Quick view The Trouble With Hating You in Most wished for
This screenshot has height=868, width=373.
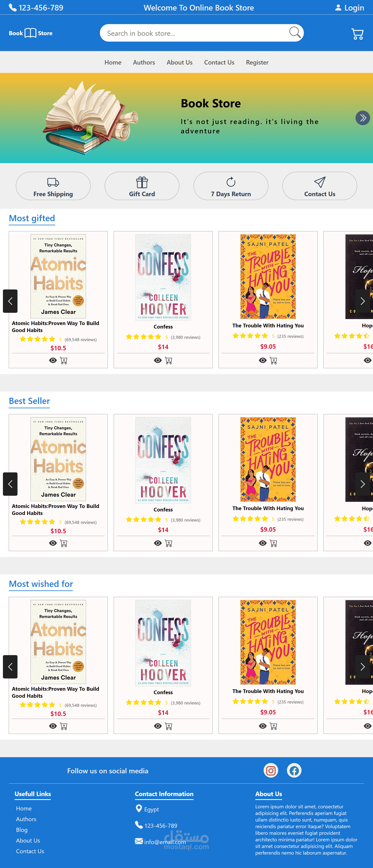(x=263, y=726)
